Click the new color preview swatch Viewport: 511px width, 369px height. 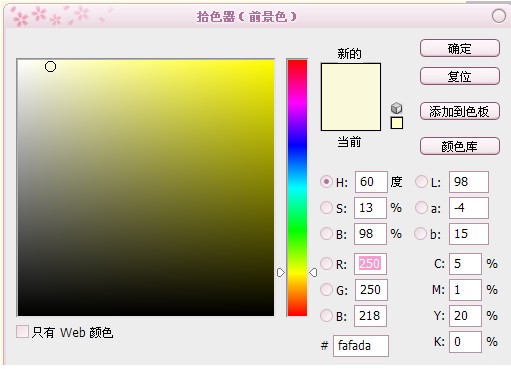(x=351, y=80)
